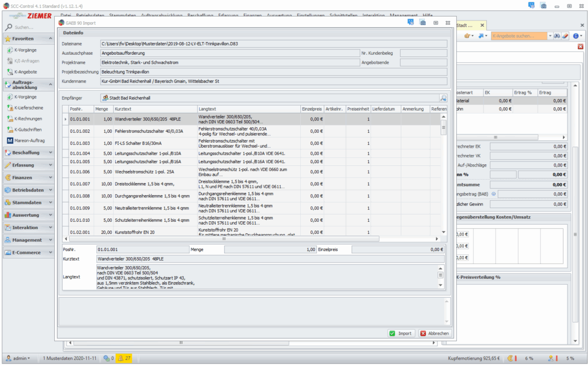Screen dimensions: 588x365
Task: Click the Abbrechen button
Action: click(x=434, y=333)
